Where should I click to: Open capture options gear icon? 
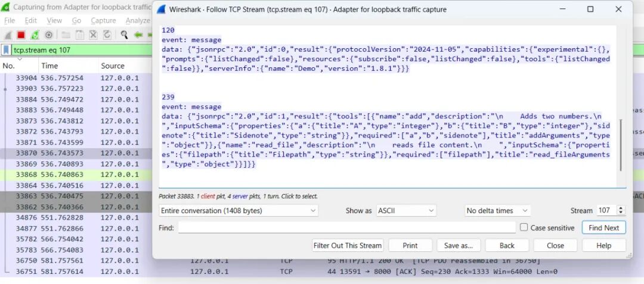pos(48,35)
